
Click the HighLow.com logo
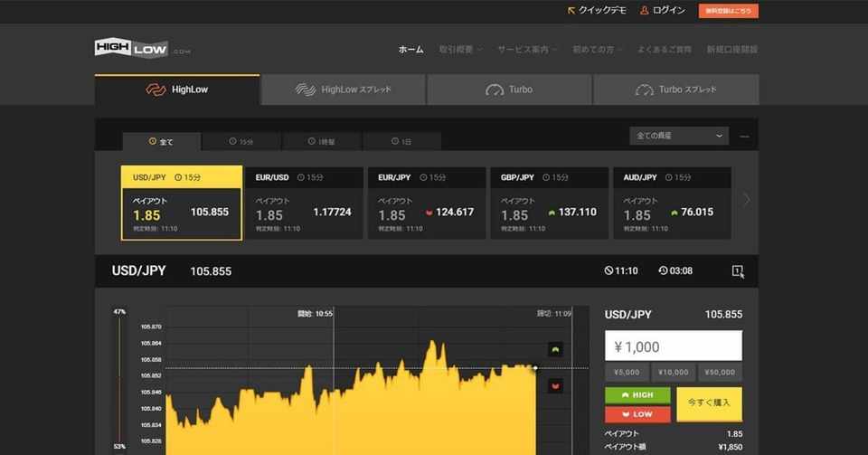point(142,48)
